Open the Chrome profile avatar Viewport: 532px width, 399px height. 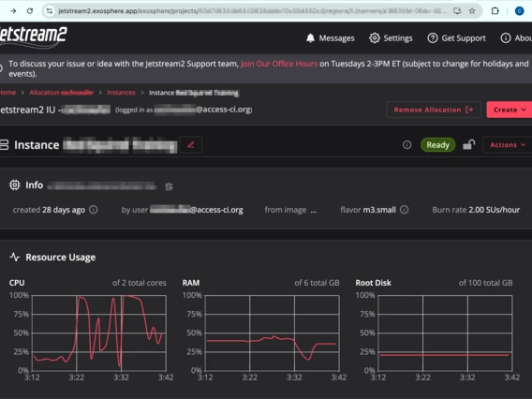tap(519, 11)
